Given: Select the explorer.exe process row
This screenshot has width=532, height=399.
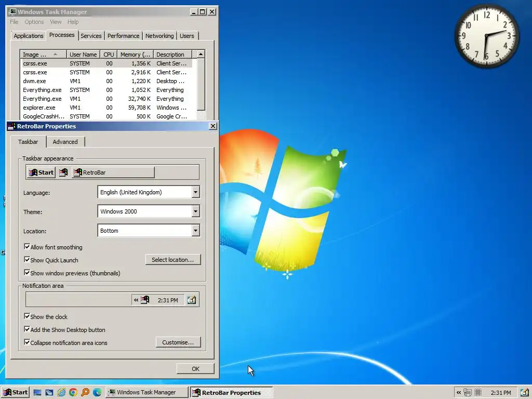Looking at the screenshot, I should pyautogui.click(x=106, y=108).
